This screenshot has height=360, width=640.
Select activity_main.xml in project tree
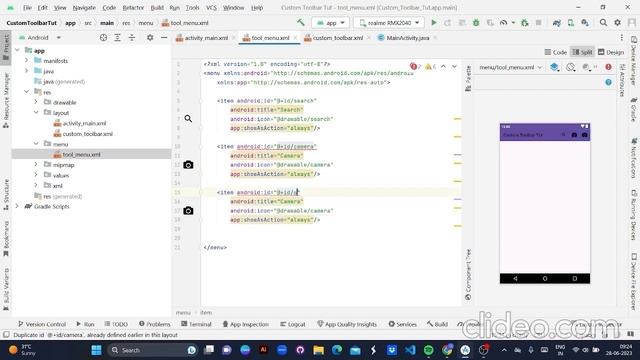pyautogui.click(x=84, y=123)
